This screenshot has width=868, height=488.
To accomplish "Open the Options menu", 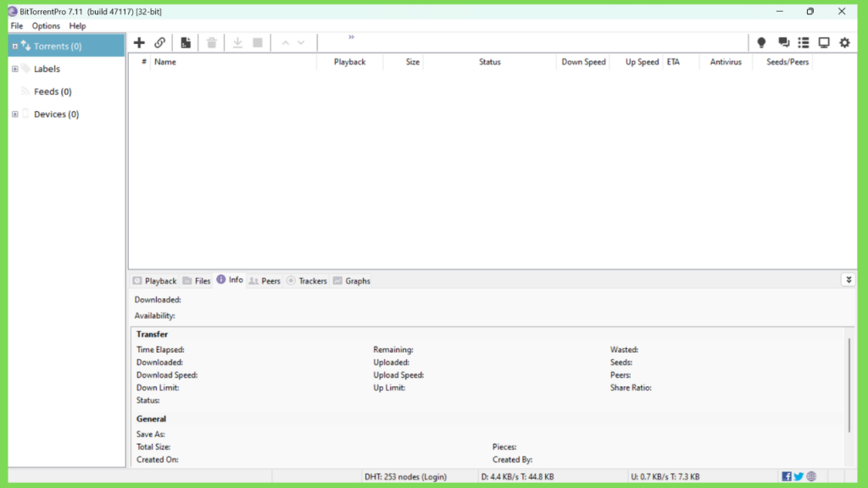I will click(x=46, y=26).
